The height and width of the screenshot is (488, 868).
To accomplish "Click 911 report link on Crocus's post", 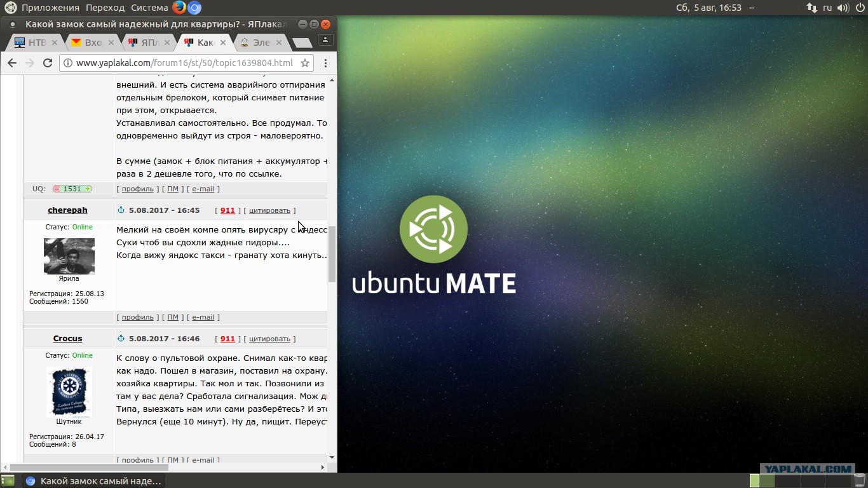I will 227,339.
